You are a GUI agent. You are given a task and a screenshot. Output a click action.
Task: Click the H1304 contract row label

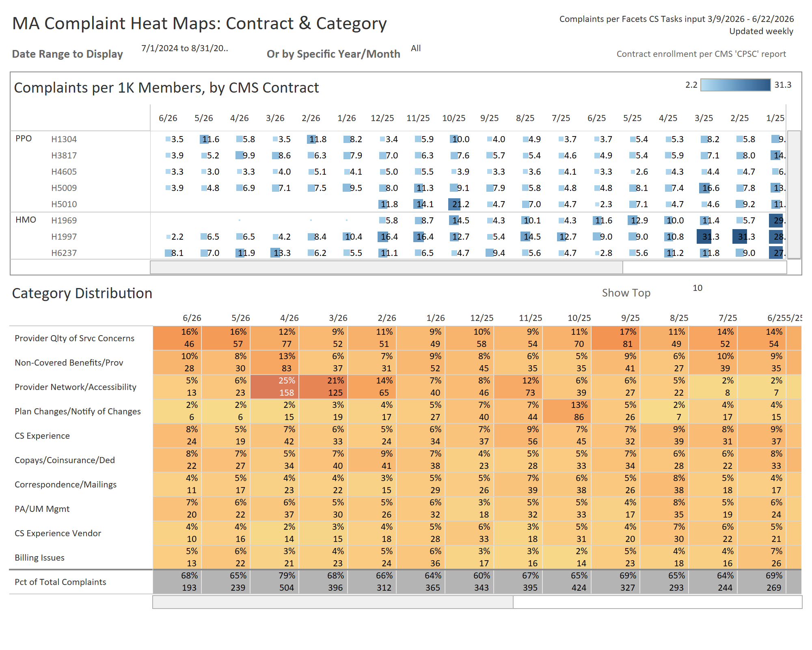pos(64,139)
